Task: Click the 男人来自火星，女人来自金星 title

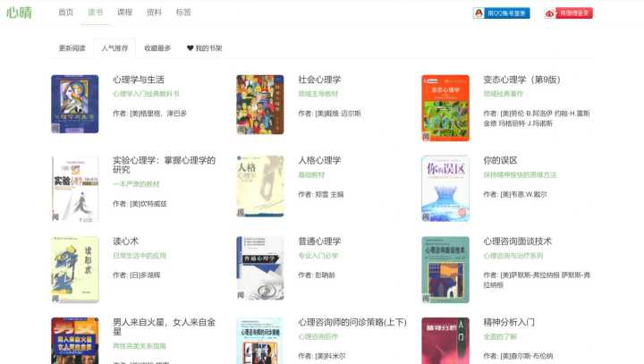Action: pos(165,326)
